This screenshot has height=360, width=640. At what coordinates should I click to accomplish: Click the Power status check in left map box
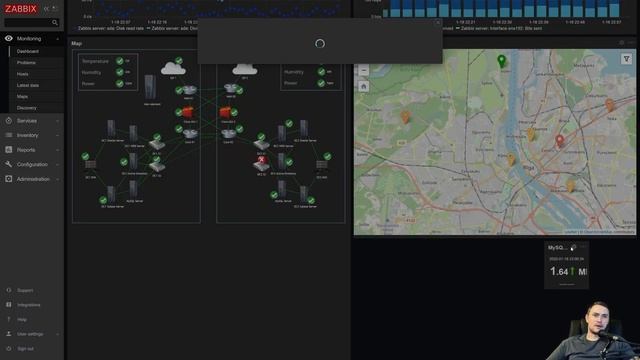point(120,83)
